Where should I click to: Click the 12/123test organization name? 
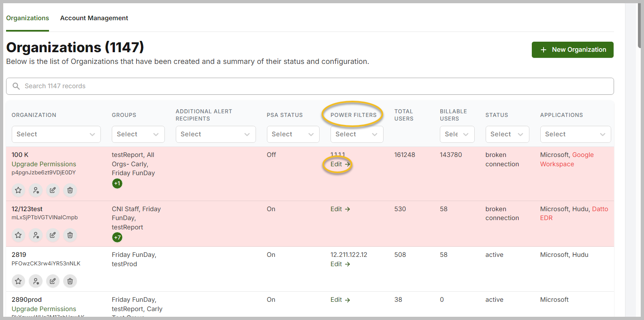27,209
